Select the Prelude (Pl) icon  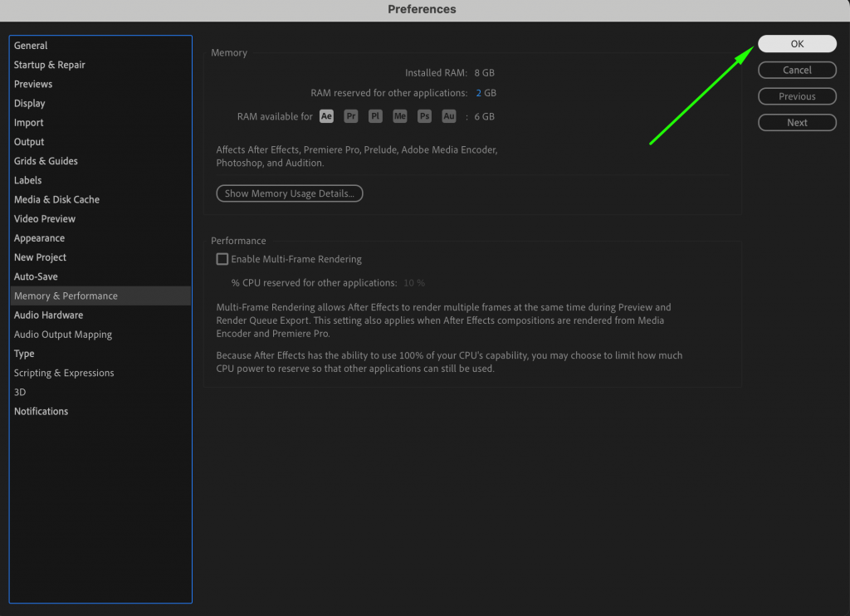[375, 116]
